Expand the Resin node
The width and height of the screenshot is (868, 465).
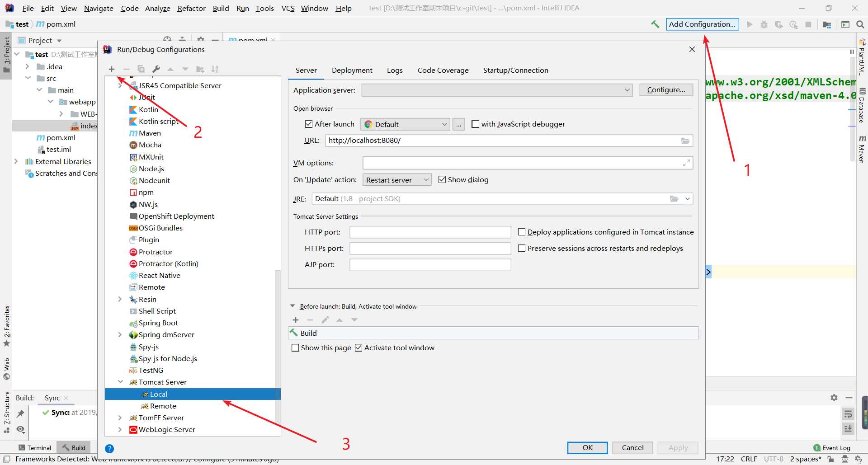pyautogui.click(x=120, y=299)
